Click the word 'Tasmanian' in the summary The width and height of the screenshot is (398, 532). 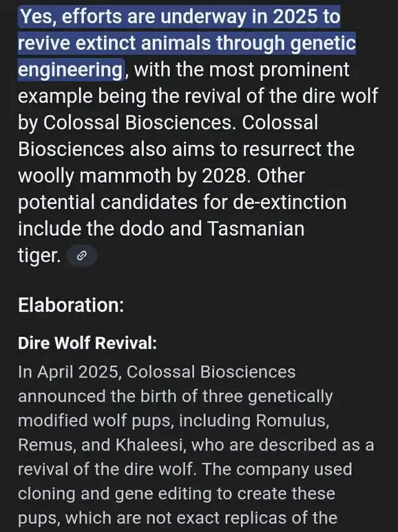(255, 229)
